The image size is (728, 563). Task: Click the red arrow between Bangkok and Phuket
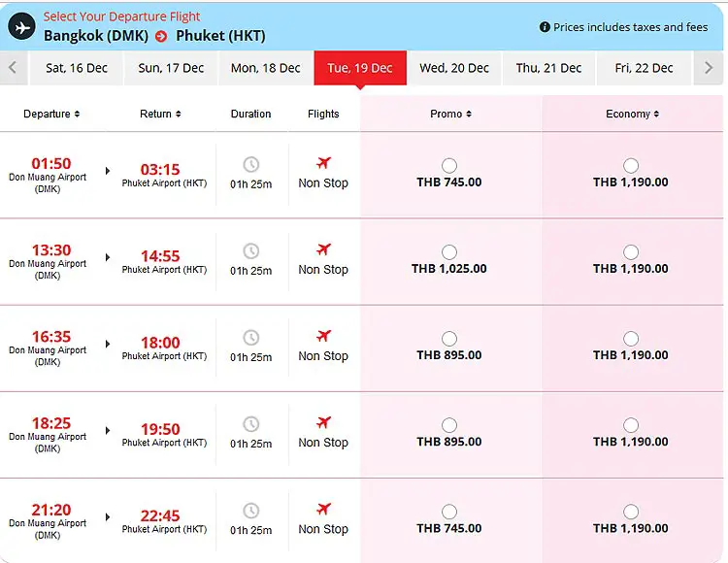pos(161,37)
